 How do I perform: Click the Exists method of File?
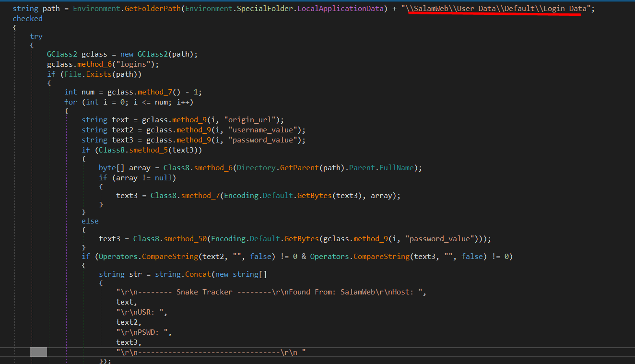click(99, 74)
